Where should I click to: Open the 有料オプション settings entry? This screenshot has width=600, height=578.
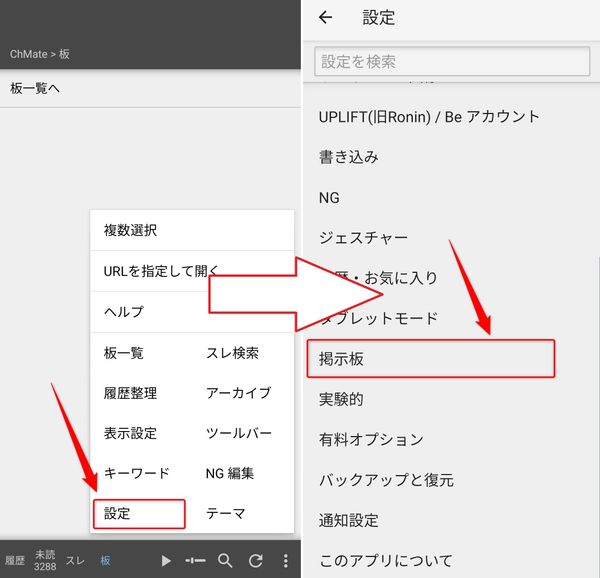pyautogui.click(x=371, y=440)
